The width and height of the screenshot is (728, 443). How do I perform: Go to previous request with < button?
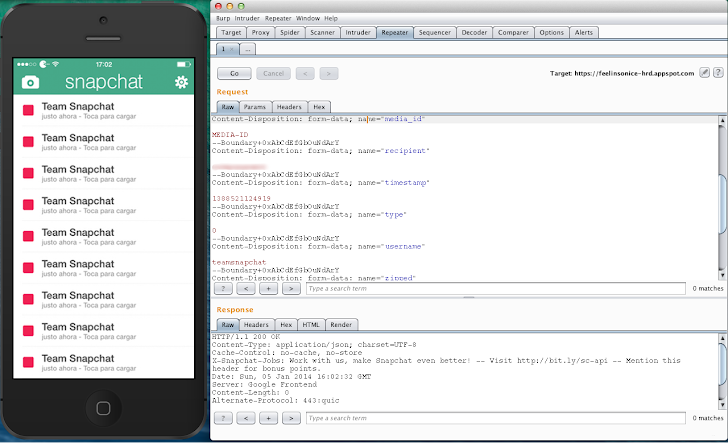click(305, 73)
